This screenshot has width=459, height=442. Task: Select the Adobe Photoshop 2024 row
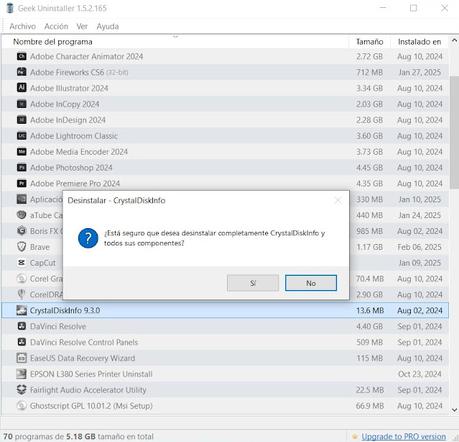[225, 167]
